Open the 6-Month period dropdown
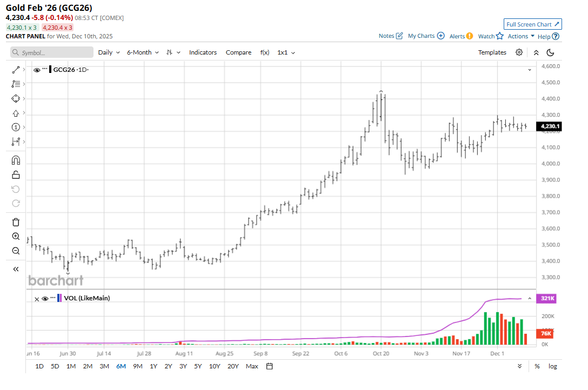The width and height of the screenshot is (588, 390). 143,52
